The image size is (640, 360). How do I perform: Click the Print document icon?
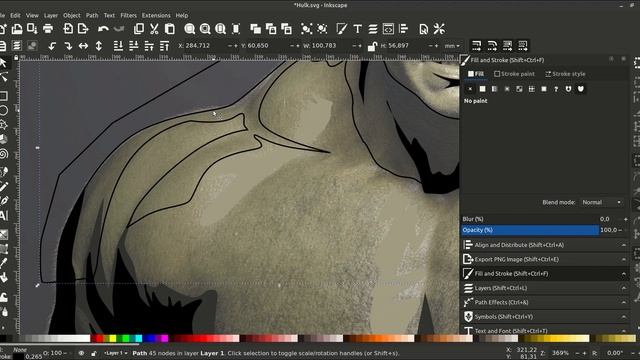point(48,29)
